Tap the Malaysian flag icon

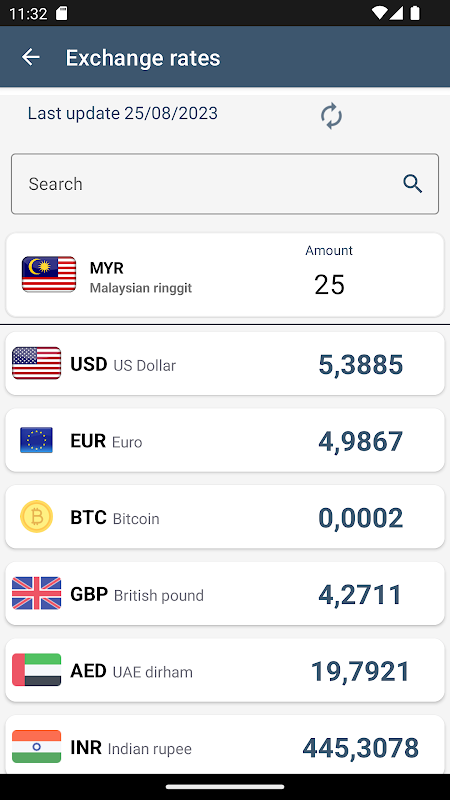coord(49,274)
